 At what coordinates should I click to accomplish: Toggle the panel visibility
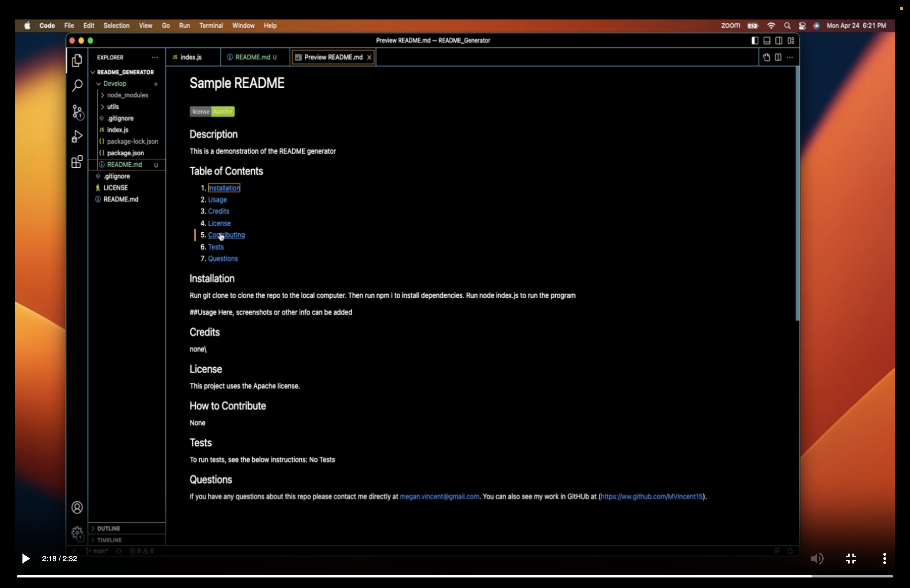(766, 41)
